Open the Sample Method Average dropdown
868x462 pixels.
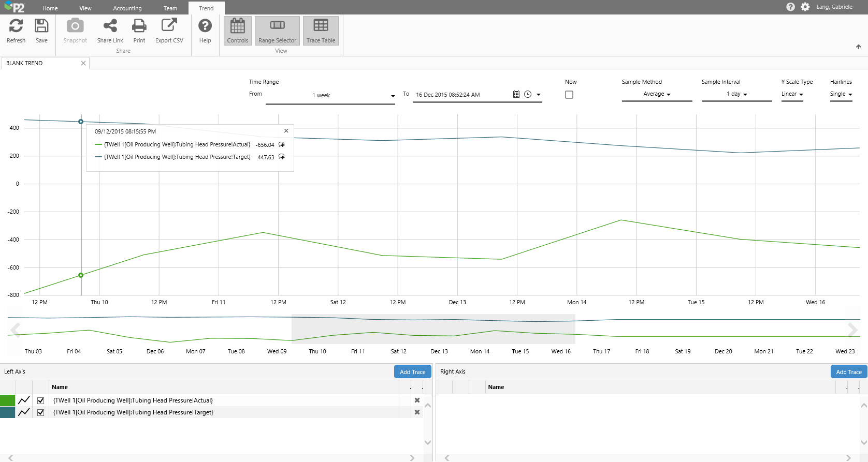tap(657, 94)
